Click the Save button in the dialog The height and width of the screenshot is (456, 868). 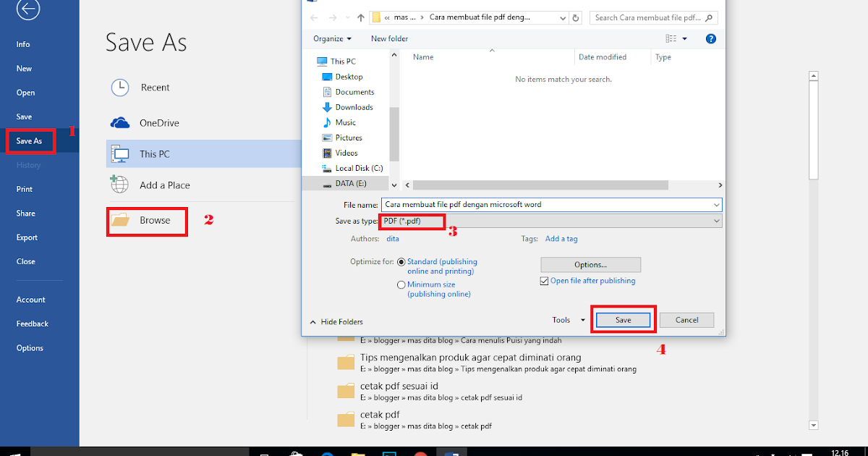pyautogui.click(x=624, y=320)
